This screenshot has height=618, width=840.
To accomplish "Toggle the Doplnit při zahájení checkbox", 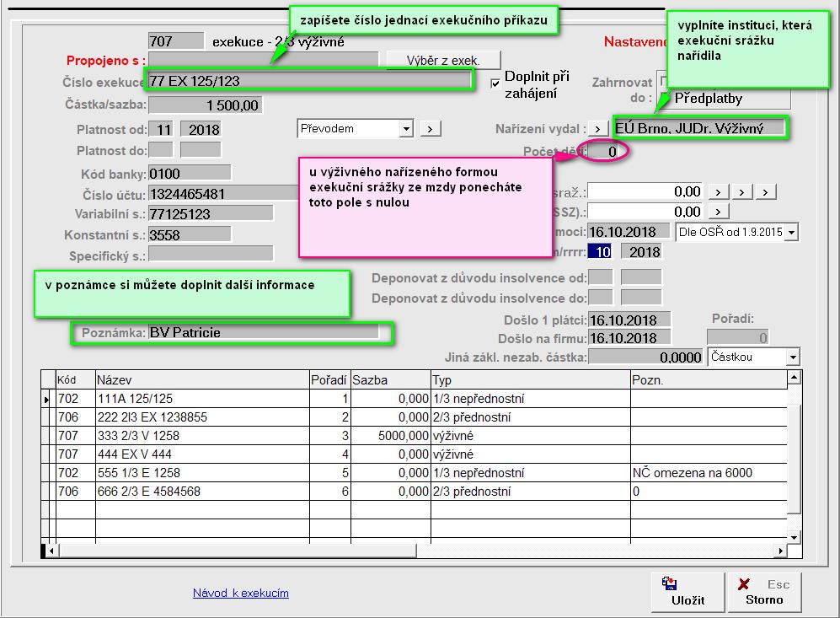I will point(495,83).
